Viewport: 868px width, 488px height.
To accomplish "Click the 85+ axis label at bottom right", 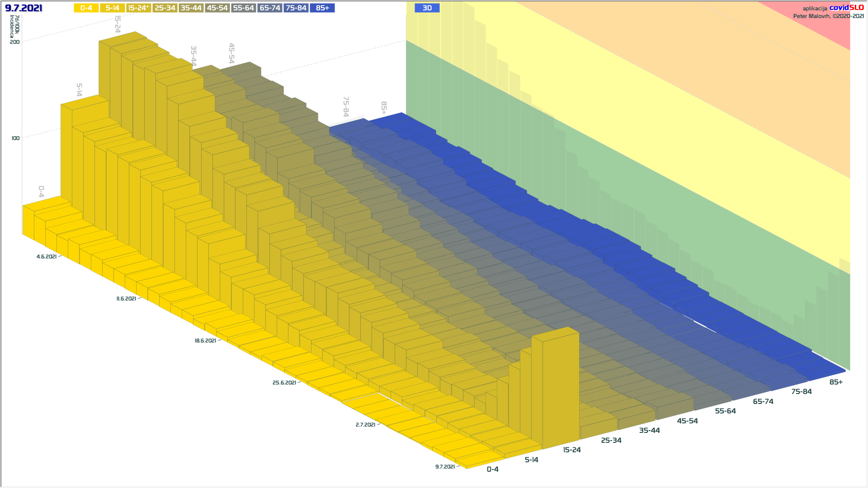I will point(836,382).
